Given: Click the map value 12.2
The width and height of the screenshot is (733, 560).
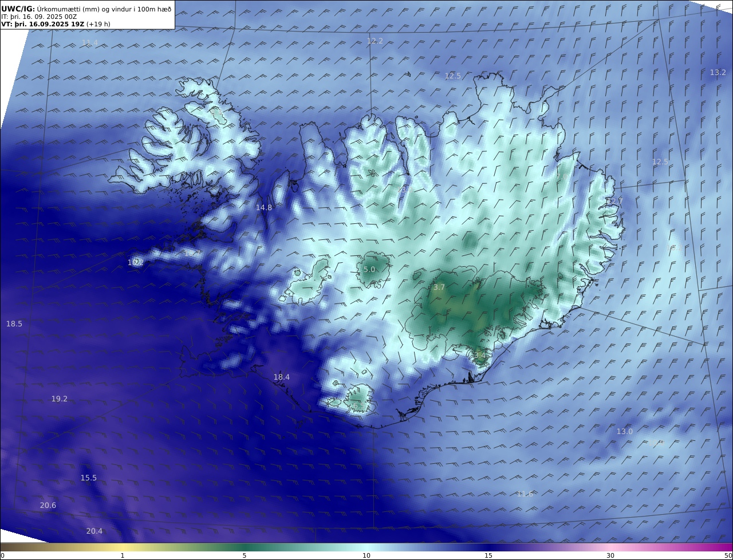Looking at the screenshot, I should (x=375, y=41).
